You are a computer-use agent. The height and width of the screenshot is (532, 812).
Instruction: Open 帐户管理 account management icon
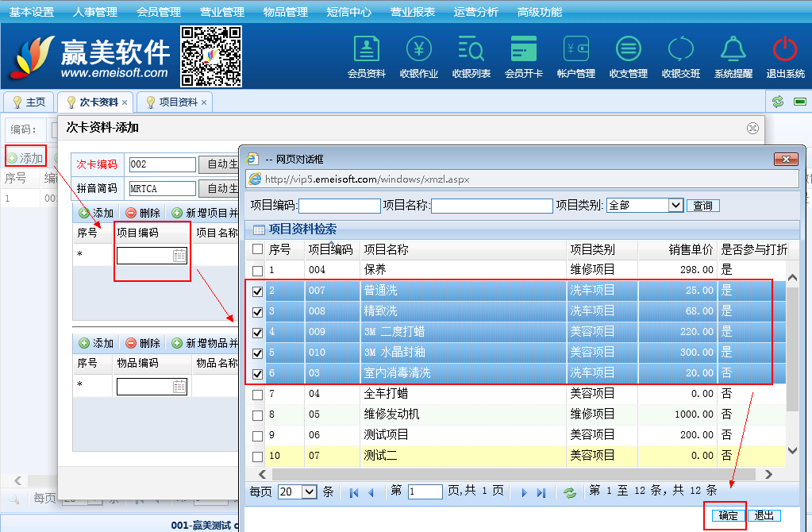(x=576, y=49)
